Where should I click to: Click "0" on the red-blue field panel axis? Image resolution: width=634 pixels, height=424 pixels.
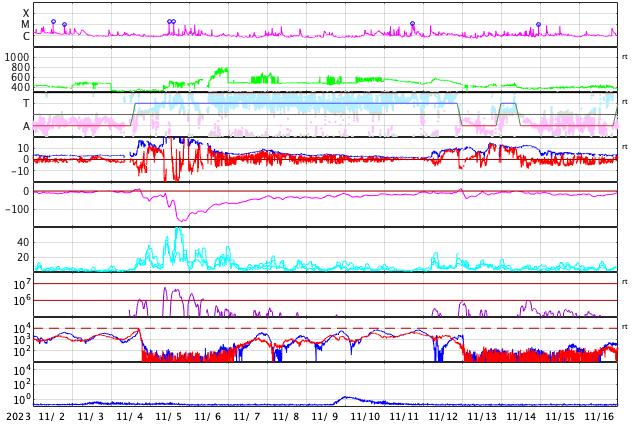(x=26, y=159)
